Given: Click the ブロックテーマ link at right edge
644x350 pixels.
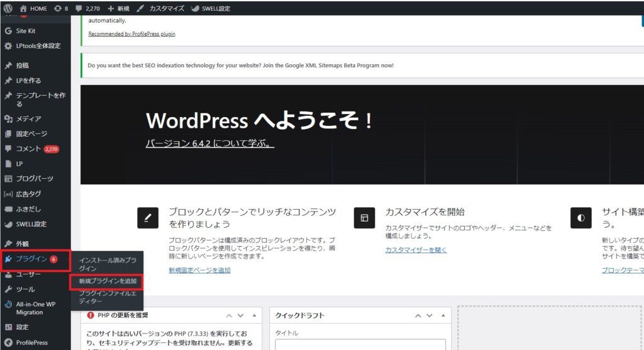Looking at the screenshot, I should click(x=623, y=270).
